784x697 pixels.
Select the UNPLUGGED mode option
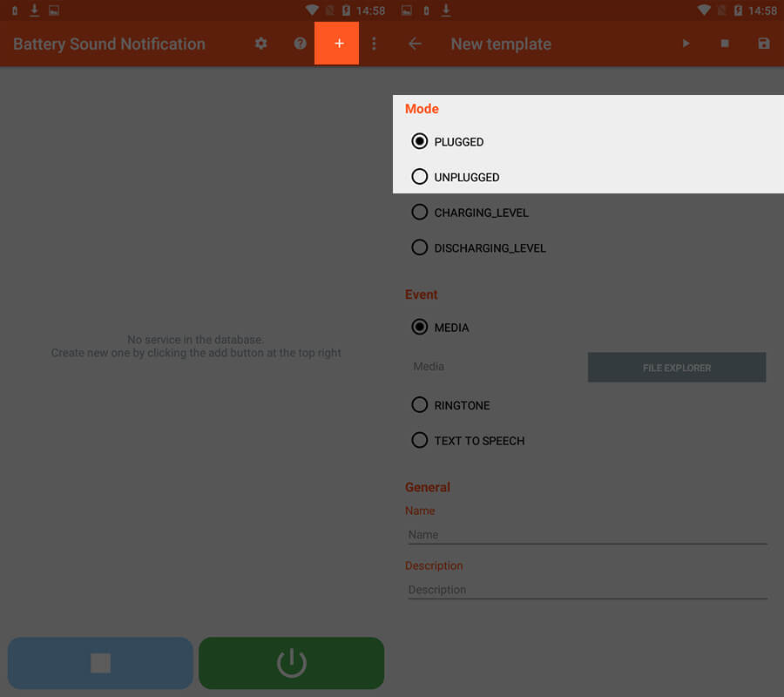click(x=420, y=177)
